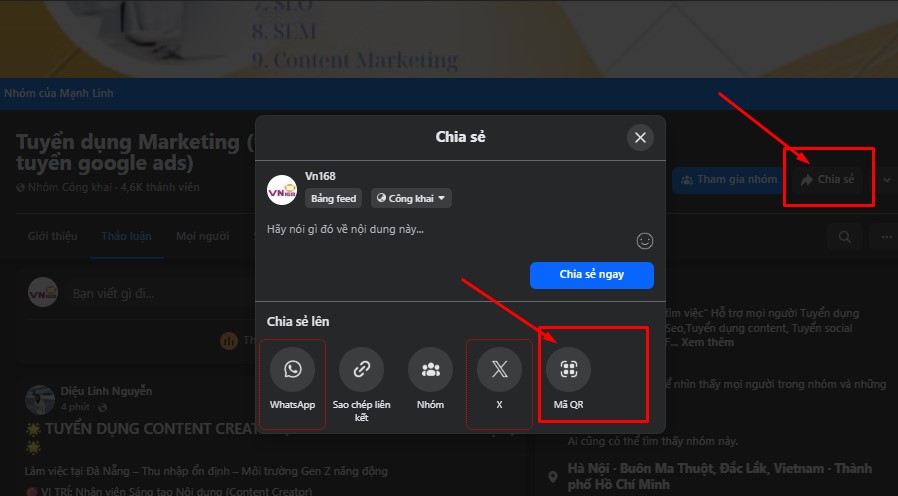This screenshot has width=898, height=496.
Task: Share to X icon
Action: [499, 369]
